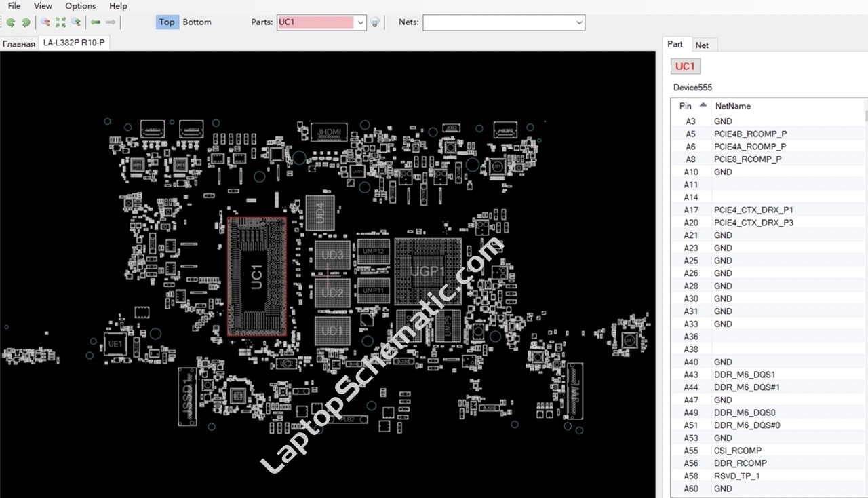Screen dimensions: 868x498
Task: Select pin A5 PCIE4B_RCOMP_P row
Action: point(768,134)
